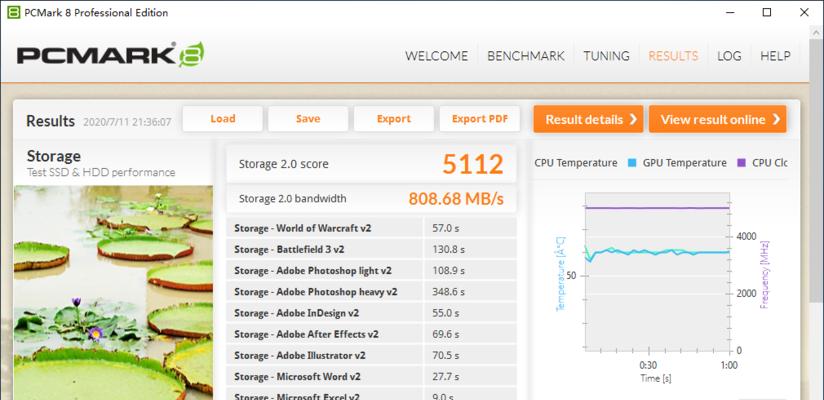
Task: Click the CPU Temperature legend label
Action: pos(576,163)
